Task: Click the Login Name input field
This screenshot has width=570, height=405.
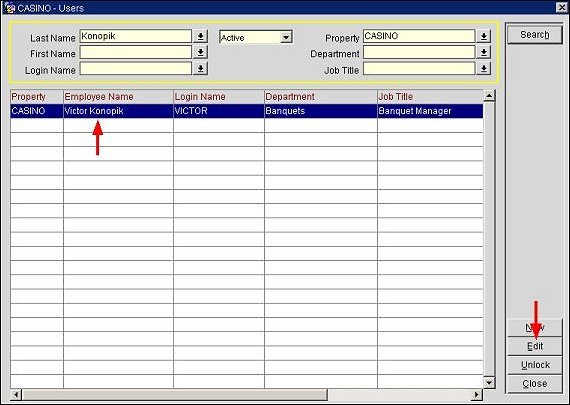Action: coord(135,68)
